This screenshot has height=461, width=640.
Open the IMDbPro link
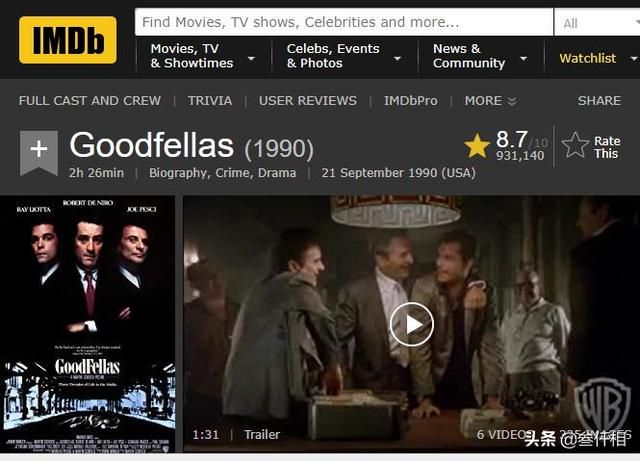[411, 100]
